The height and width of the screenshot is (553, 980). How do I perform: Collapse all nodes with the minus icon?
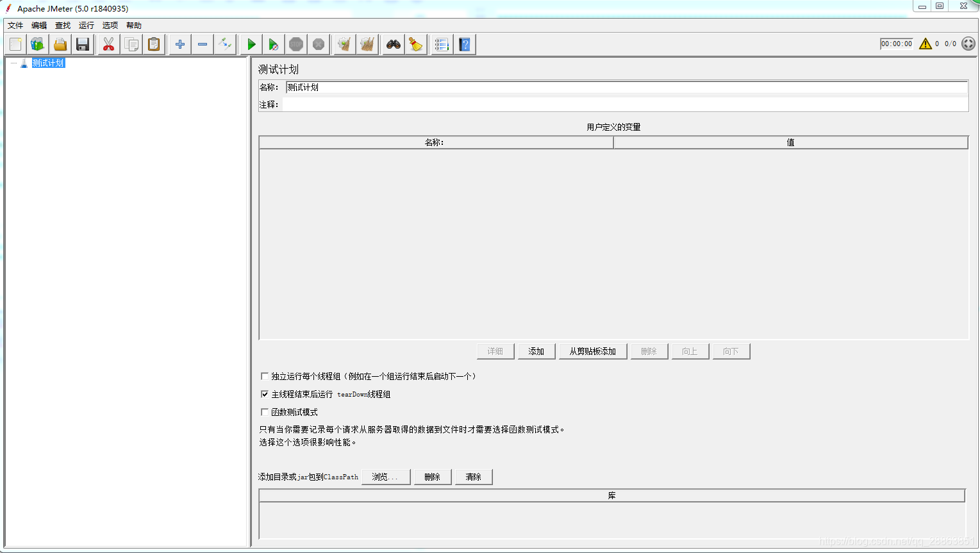(x=203, y=44)
